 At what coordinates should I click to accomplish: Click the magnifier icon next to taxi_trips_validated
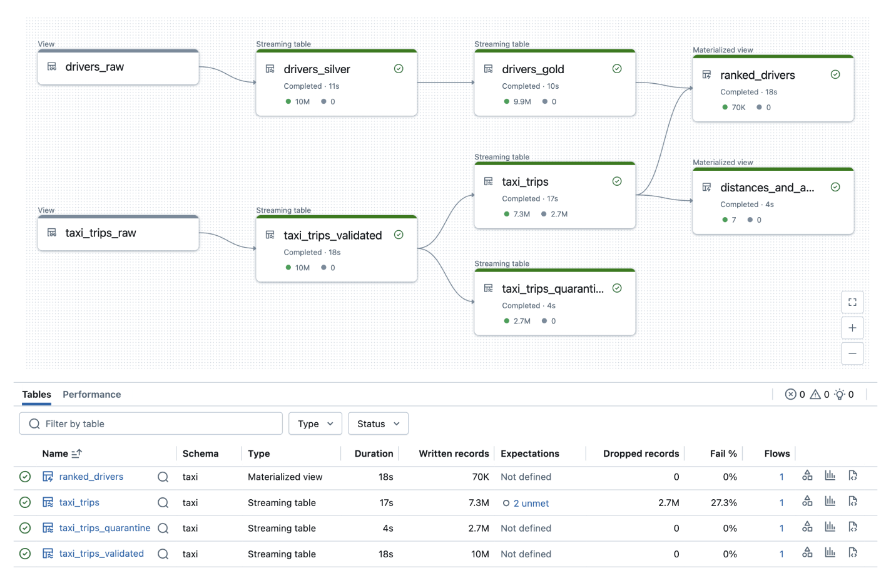163,554
